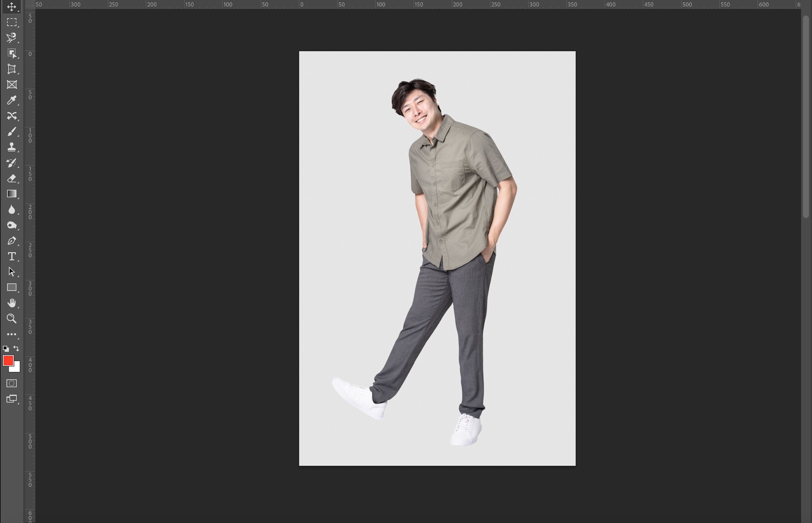This screenshot has height=523, width=812.
Task: Select the Move tool
Action: 12,7
